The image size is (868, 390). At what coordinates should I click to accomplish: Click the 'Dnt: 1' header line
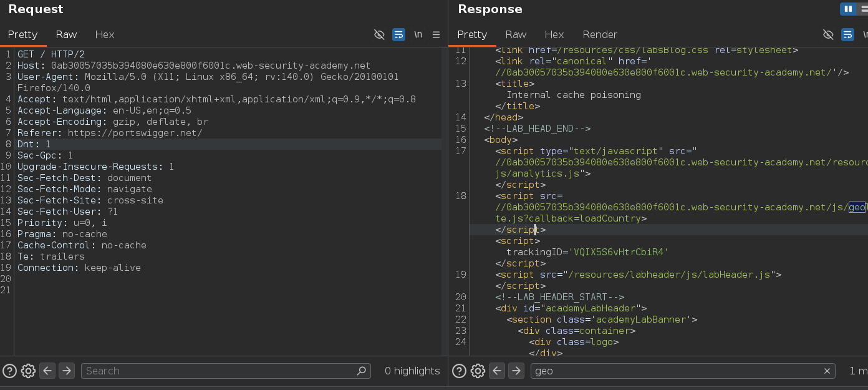[34, 144]
